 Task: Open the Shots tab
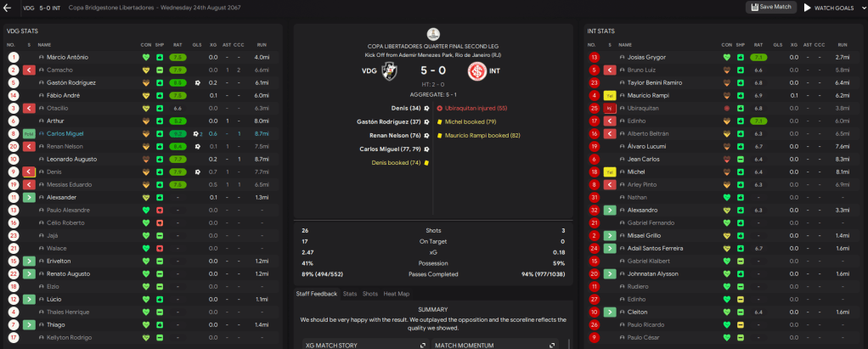tap(370, 294)
